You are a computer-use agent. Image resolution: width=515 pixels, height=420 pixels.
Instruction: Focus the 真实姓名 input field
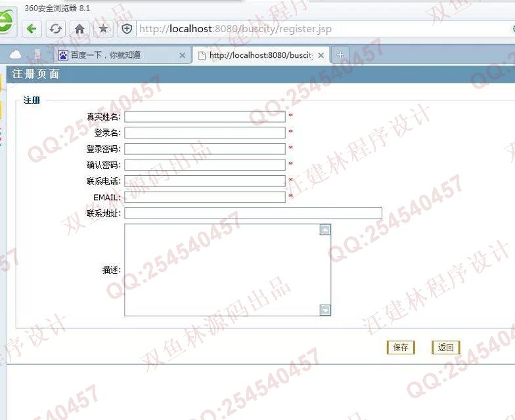point(205,117)
